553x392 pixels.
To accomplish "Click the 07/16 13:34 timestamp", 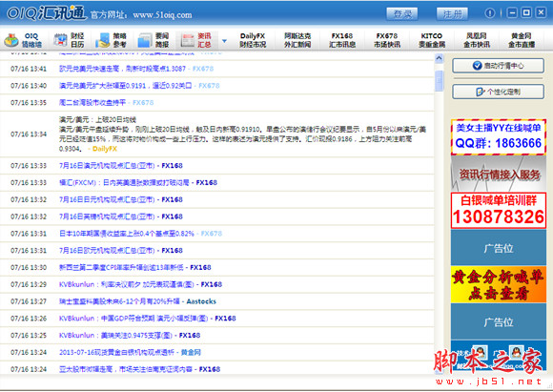I will click(29, 134).
